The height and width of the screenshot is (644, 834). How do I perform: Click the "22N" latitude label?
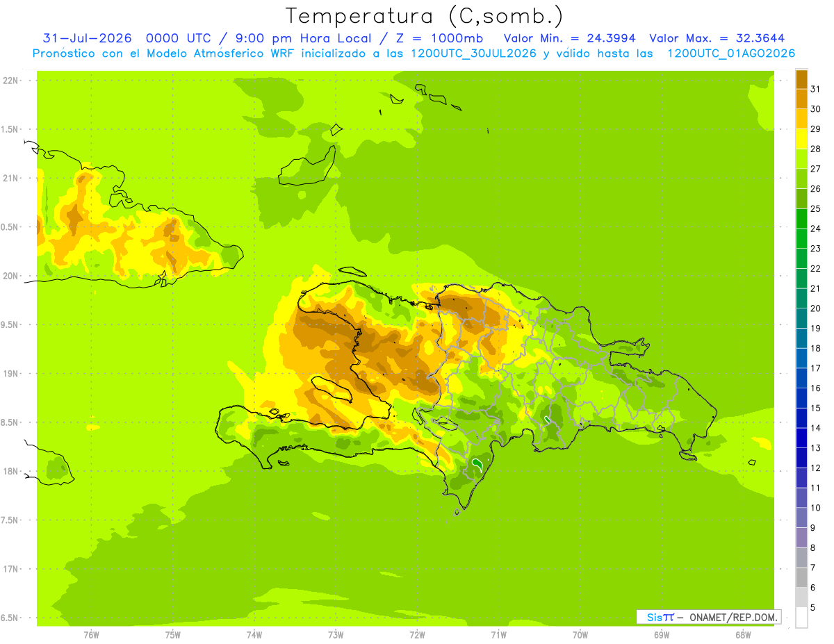(10, 81)
